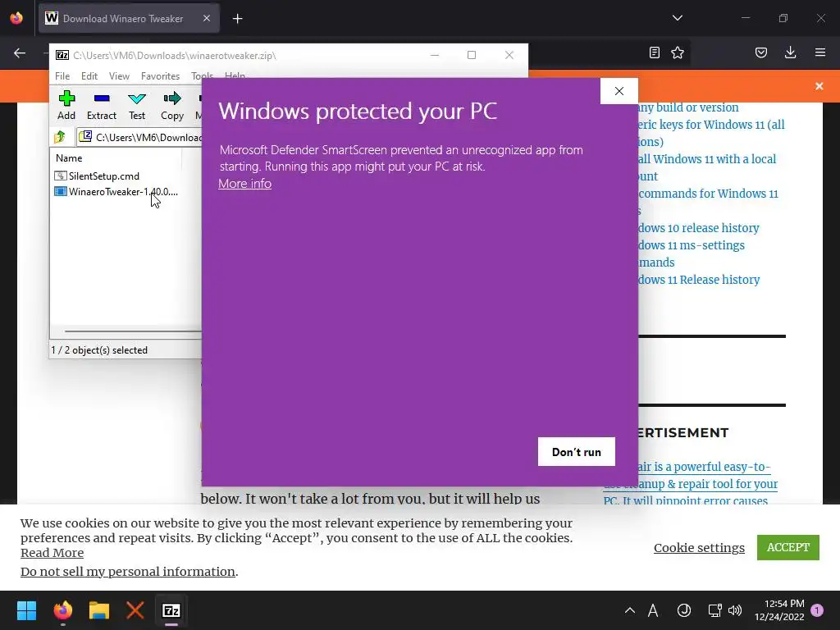Open Windows 10 release history link
840x630 pixels.
[699, 228]
